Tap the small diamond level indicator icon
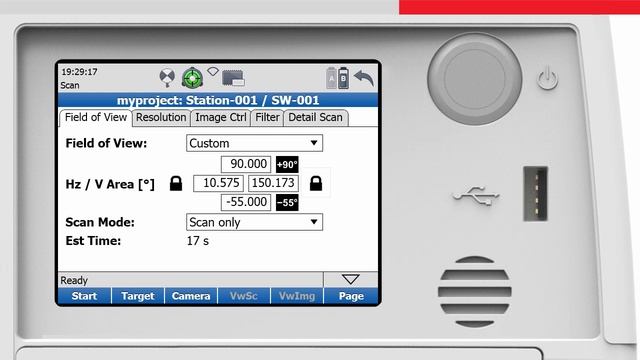640x360 pixels. tap(213, 72)
